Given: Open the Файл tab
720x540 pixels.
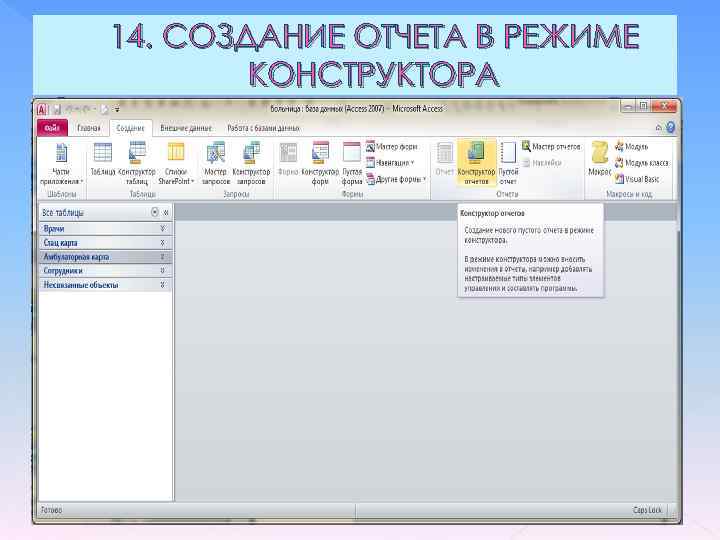Looking at the screenshot, I should click(52, 128).
